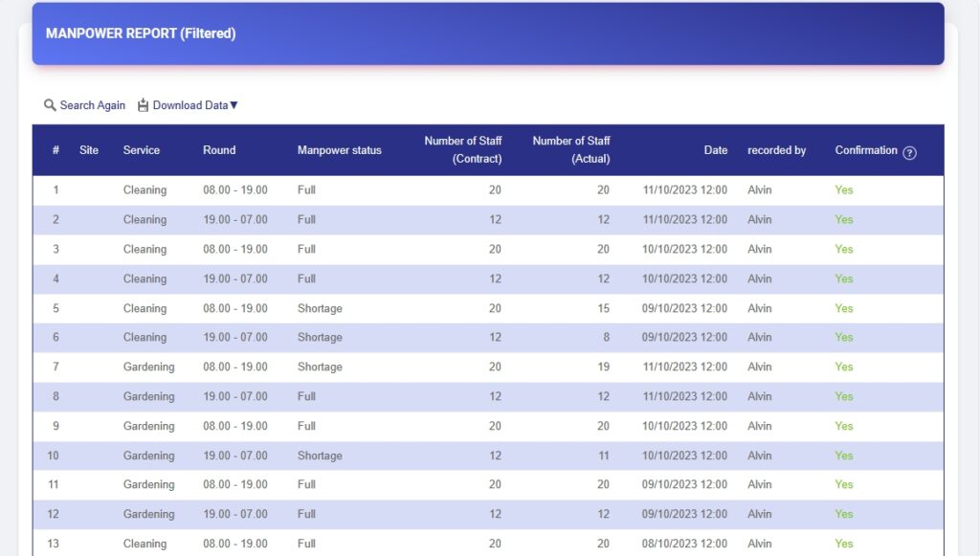Click the Number of Staff (Actual) header

571,149
